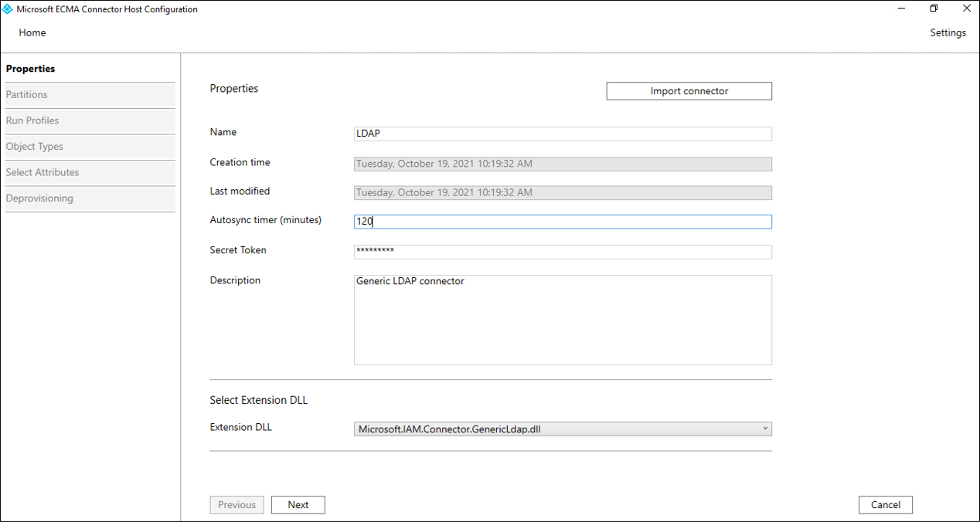This screenshot has height=522, width=980.
Task: Navigate to the Deprovisioning section
Action: pos(39,198)
